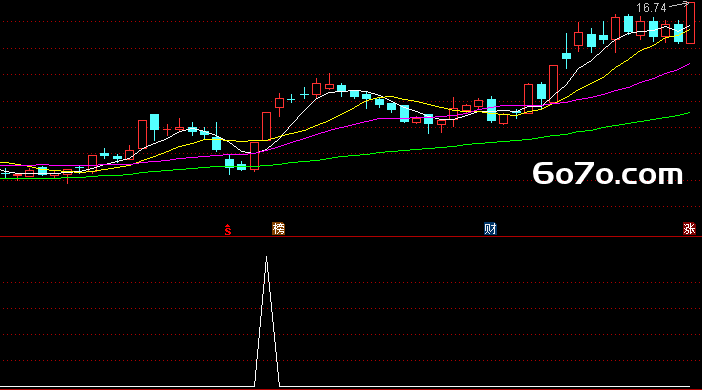Click the long red candle left of 榜 marker

[x=254, y=156]
